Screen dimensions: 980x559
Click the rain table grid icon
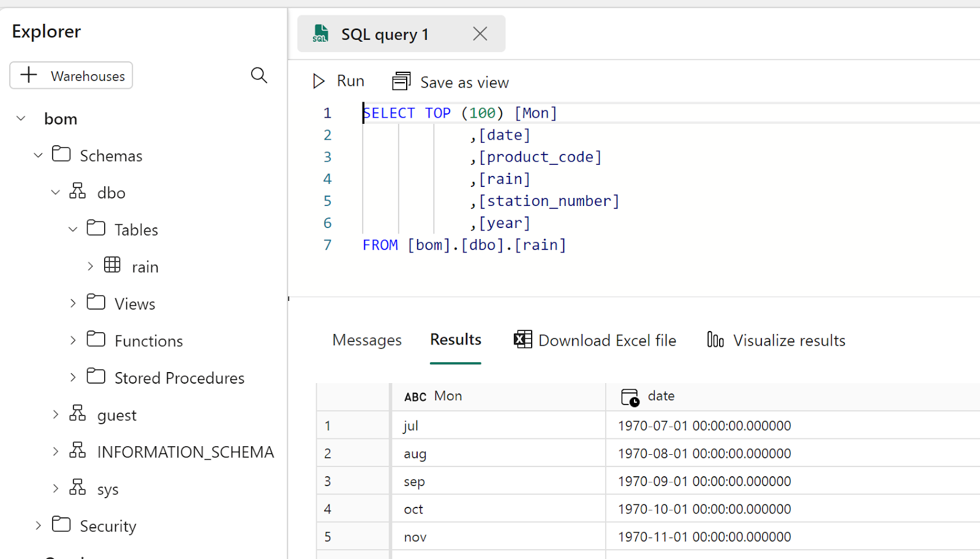tap(112, 265)
